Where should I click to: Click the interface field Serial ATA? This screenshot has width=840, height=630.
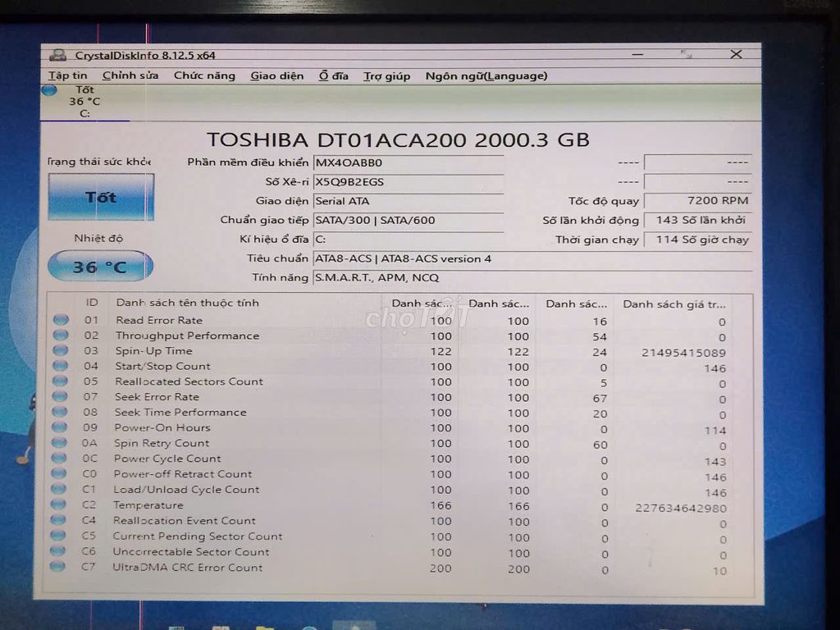coord(409,202)
